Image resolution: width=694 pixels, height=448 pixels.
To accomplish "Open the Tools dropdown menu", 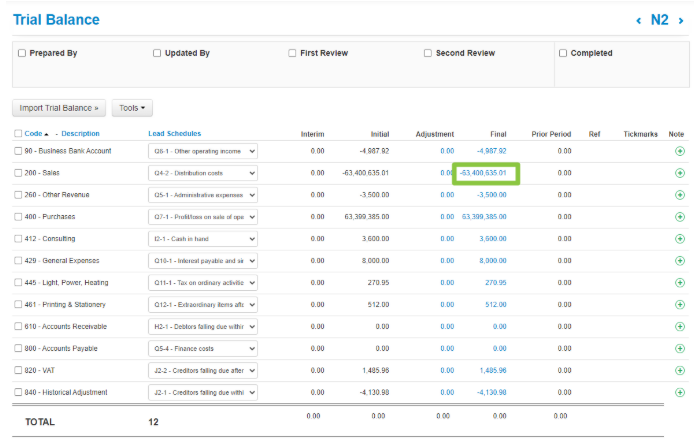I will pyautogui.click(x=133, y=107).
